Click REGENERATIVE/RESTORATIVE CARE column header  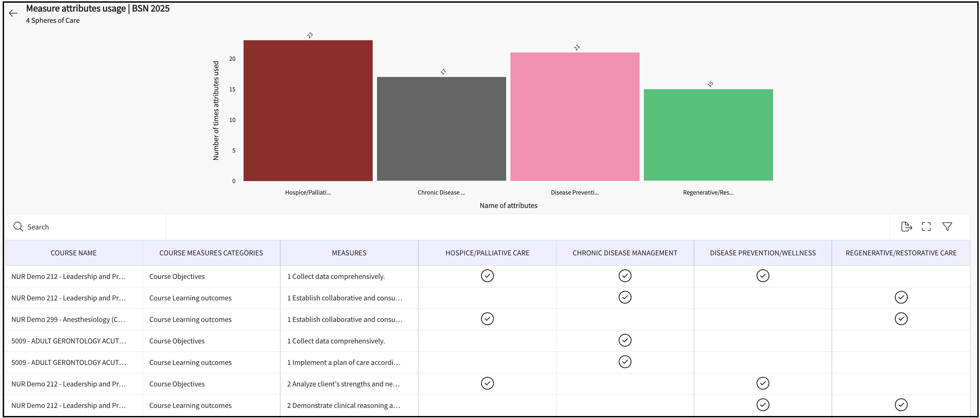[x=901, y=253]
